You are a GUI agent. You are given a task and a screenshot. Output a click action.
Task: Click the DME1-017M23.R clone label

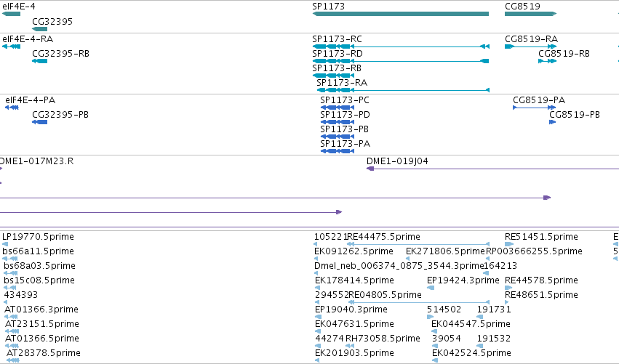pos(36,161)
